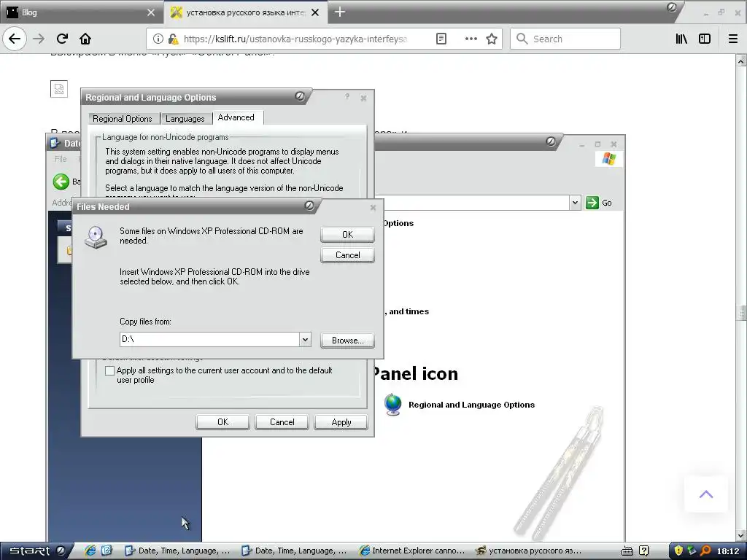Image resolution: width=747 pixels, height=560 pixels.
Task: Open the address bar dropdown beside Go
Action: pyautogui.click(x=575, y=203)
